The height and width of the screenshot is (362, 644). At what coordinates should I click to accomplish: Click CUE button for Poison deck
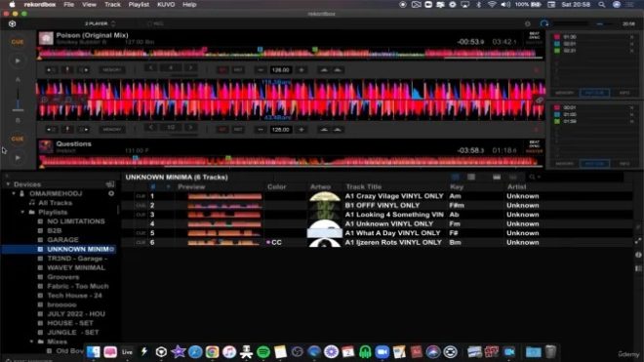click(18, 42)
